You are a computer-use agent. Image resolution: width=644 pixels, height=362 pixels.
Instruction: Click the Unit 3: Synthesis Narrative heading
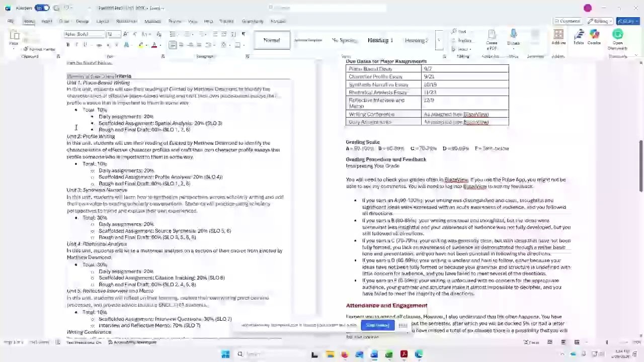[x=97, y=190]
